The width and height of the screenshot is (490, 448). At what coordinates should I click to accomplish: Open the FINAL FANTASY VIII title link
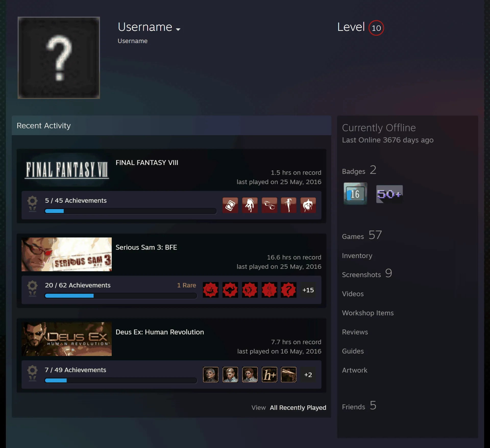(x=147, y=163)
